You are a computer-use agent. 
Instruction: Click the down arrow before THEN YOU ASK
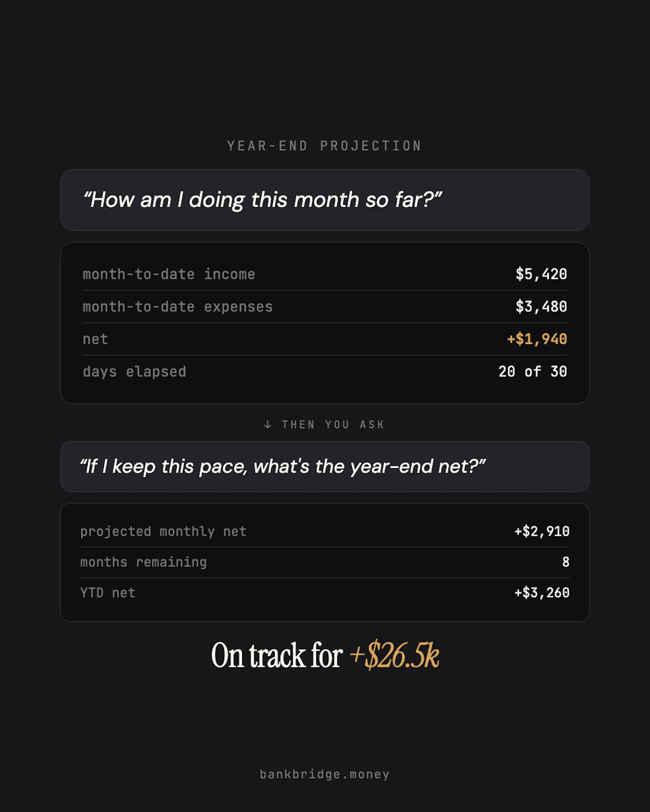[x=267, y=425]
